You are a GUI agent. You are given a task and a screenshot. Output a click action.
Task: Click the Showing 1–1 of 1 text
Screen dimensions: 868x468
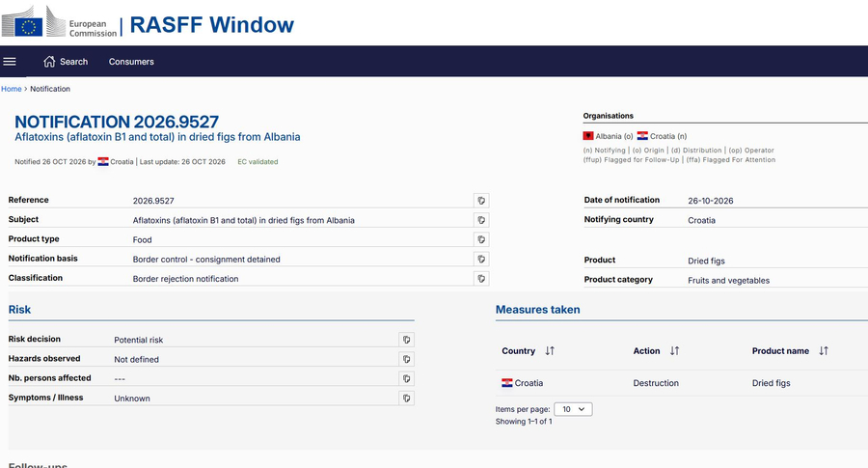pyautogui.click(x=524, y=422)
